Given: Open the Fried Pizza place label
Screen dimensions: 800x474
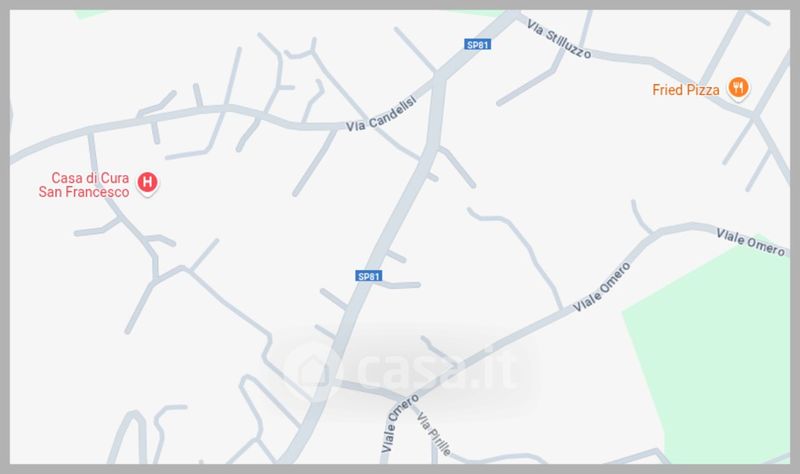Looking at the screenshot, I should [686, 90].
